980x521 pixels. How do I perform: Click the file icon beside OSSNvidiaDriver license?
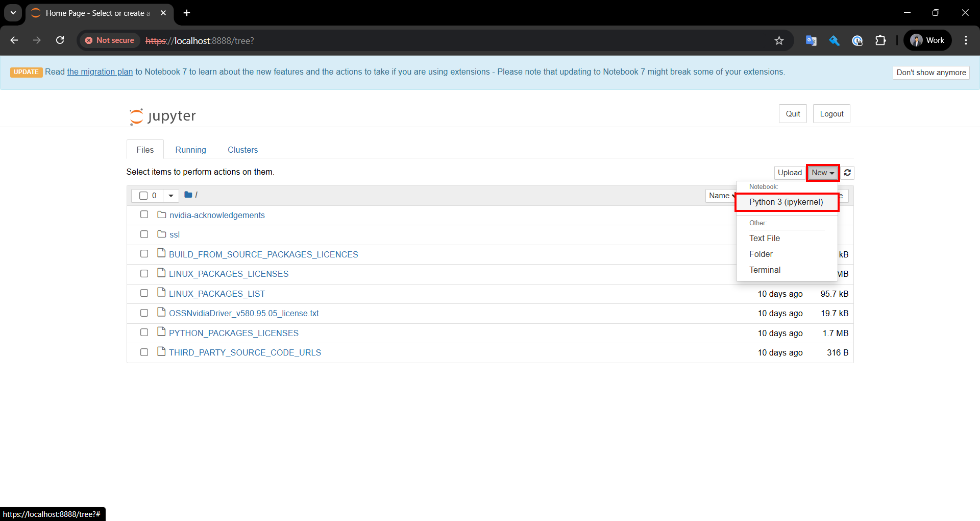coord(162,312)
